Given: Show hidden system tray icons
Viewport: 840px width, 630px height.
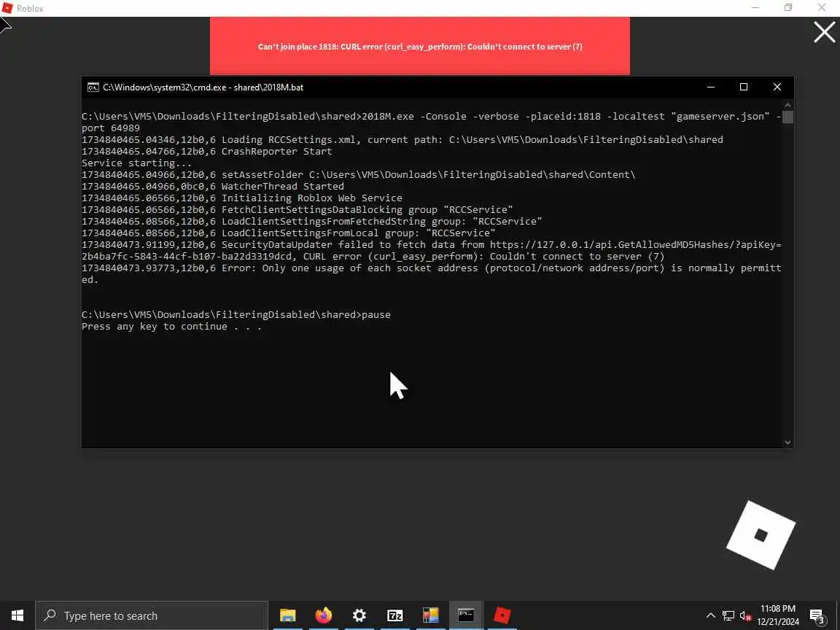Looking at the screenshot, I should coord(710,615).
